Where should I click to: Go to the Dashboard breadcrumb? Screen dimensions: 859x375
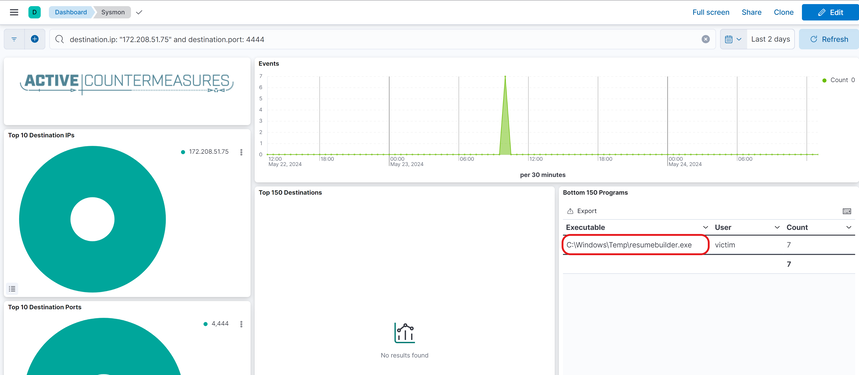[71, 12]
